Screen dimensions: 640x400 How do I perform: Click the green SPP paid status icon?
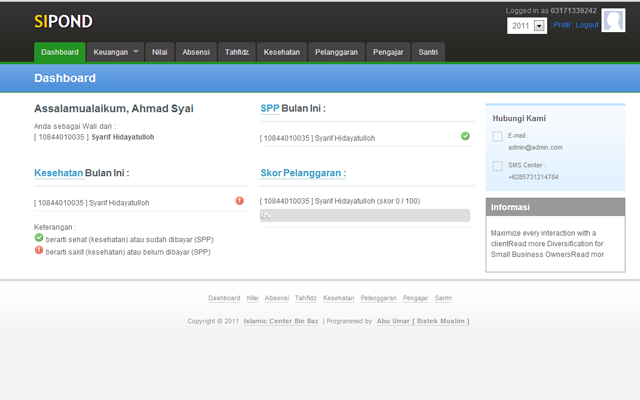pos(465,136)
